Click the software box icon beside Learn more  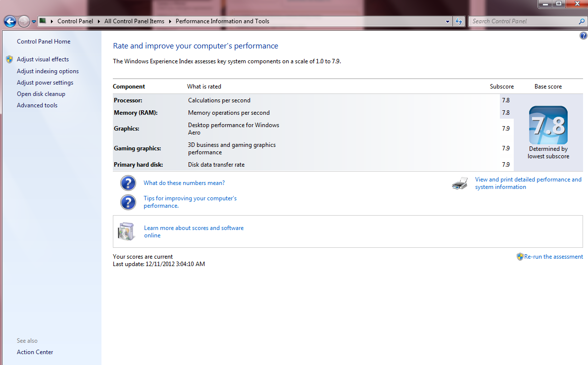[x=126, y=231]
